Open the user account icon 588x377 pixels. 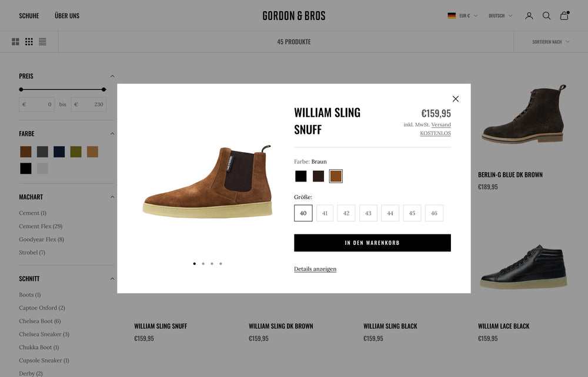point(529,16)
